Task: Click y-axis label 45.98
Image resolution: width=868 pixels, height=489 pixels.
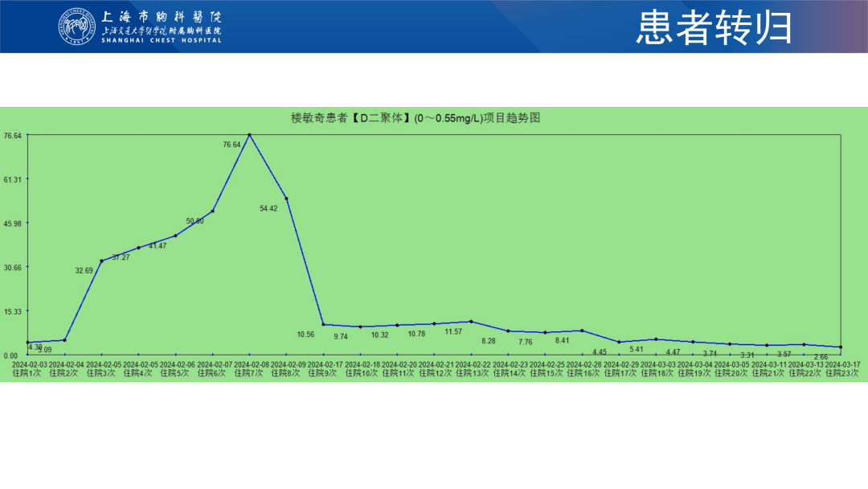Action: [x=13, y=223]
